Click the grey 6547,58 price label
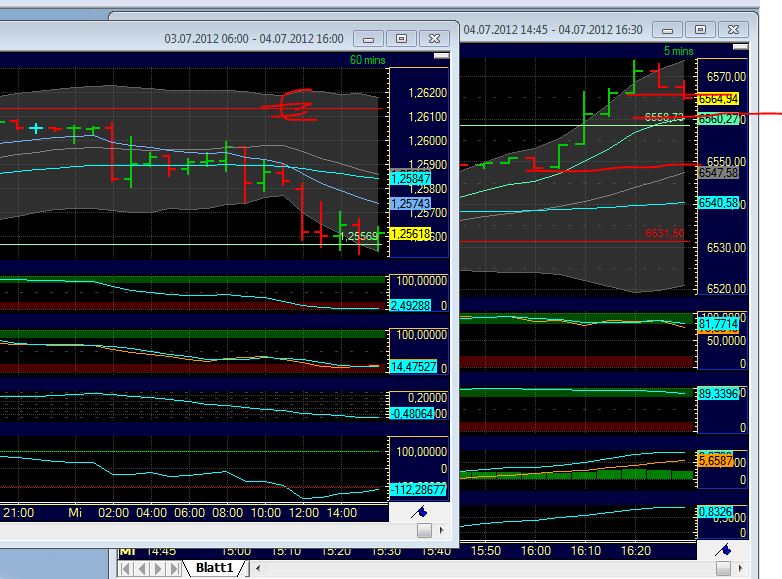This screenshot has width=782, height=579. click(718, 173)
